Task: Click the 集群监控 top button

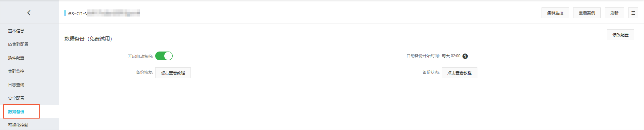Action: click(555, 13)
